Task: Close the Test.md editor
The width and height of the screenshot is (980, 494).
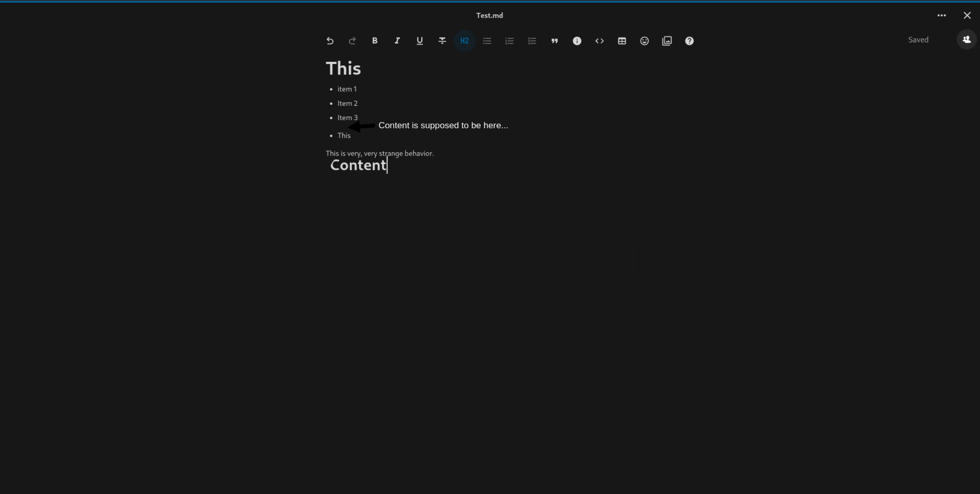Action: pos(967,15)
